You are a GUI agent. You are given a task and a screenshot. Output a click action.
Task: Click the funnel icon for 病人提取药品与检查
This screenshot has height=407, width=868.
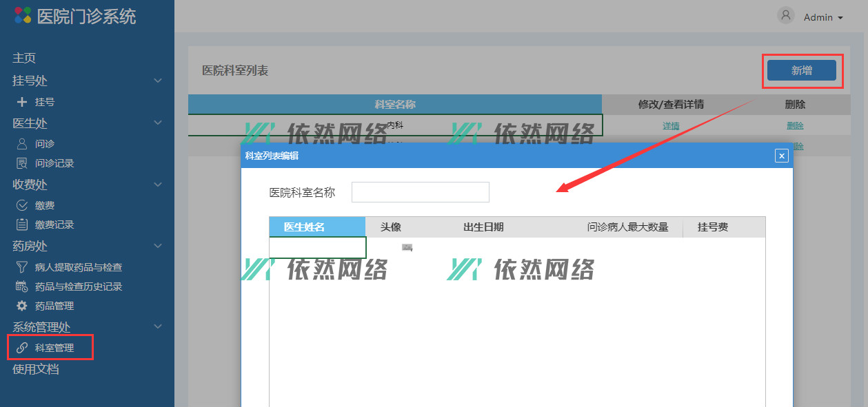pos(22,267)
